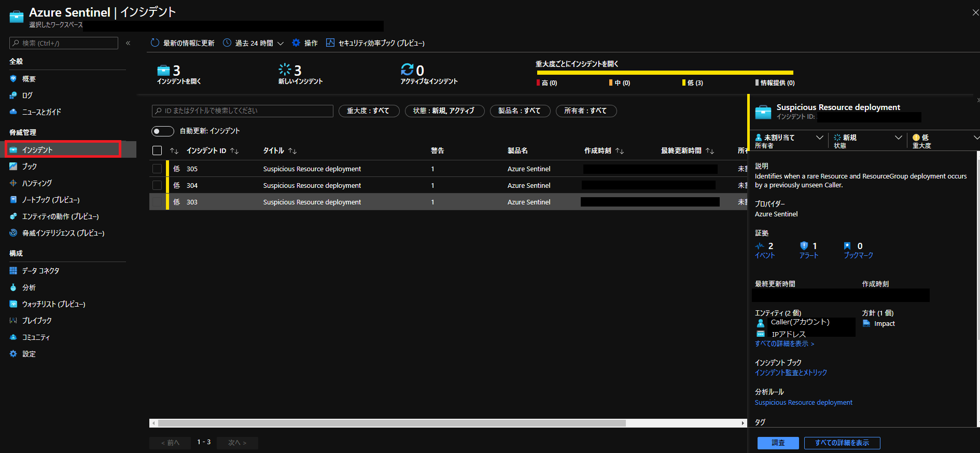Click the sidebar 検索 (Ctrl+/) field
Viewport: 980px width, 453px height.
pyautogui.click(x=64, y=43)
